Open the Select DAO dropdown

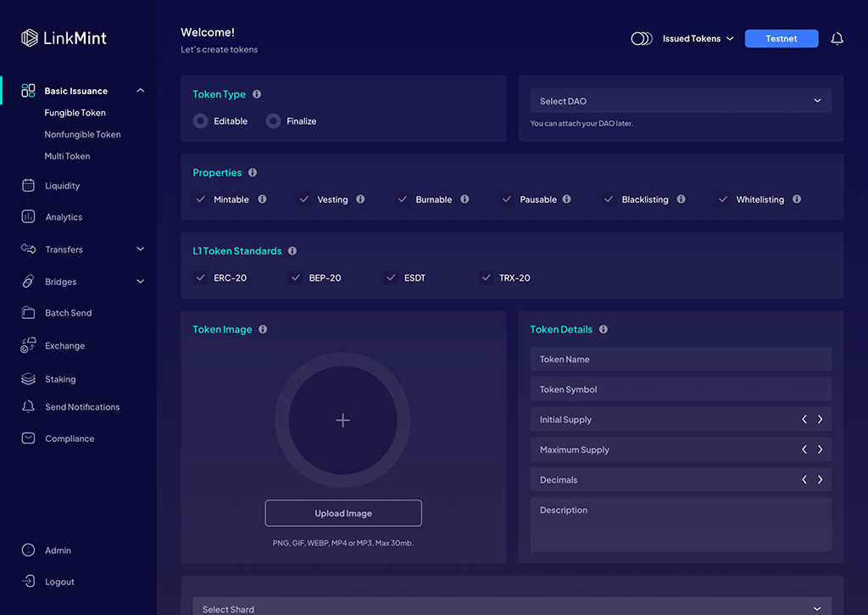681,101
